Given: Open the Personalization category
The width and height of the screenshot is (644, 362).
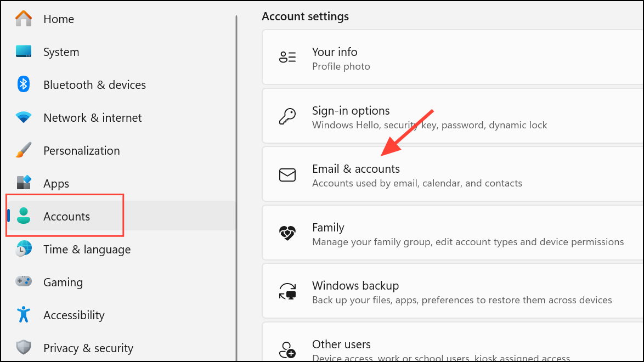Looking at the screenshot, I should coord(82,150).
